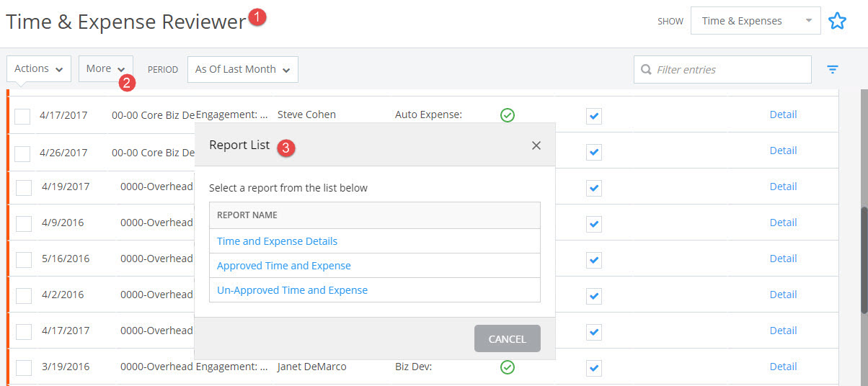
Task: Open Detail link for 4/19/2017 row
Action: point(783,187)
